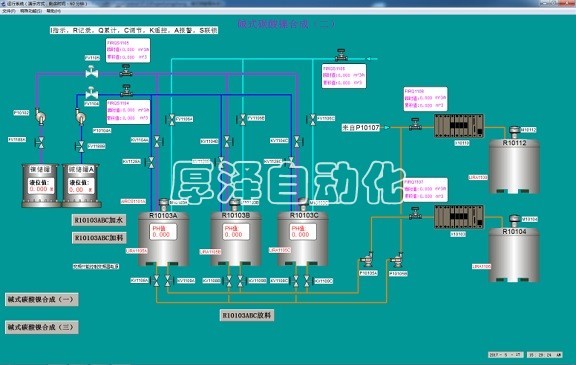Go to 碱式碳酸镍合成(三) page
The image size is (576, 365).
point(42,327)
